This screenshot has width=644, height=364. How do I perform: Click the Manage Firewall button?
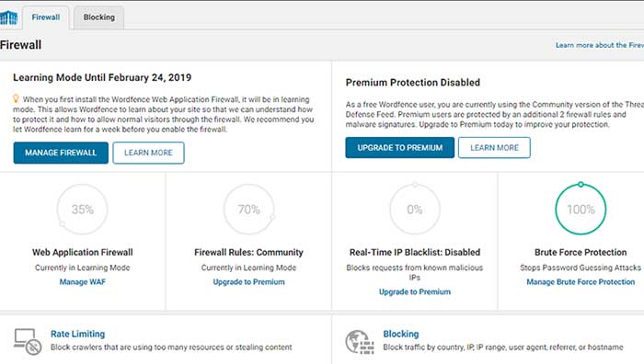coord(61,153)
